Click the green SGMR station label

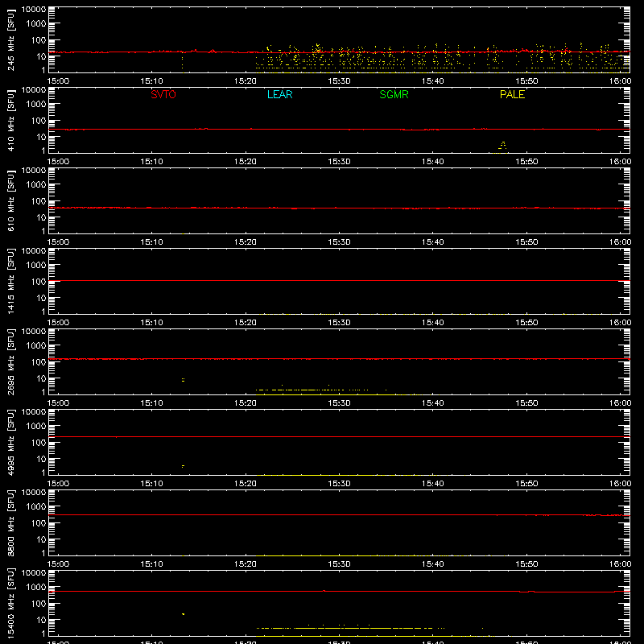394,94
